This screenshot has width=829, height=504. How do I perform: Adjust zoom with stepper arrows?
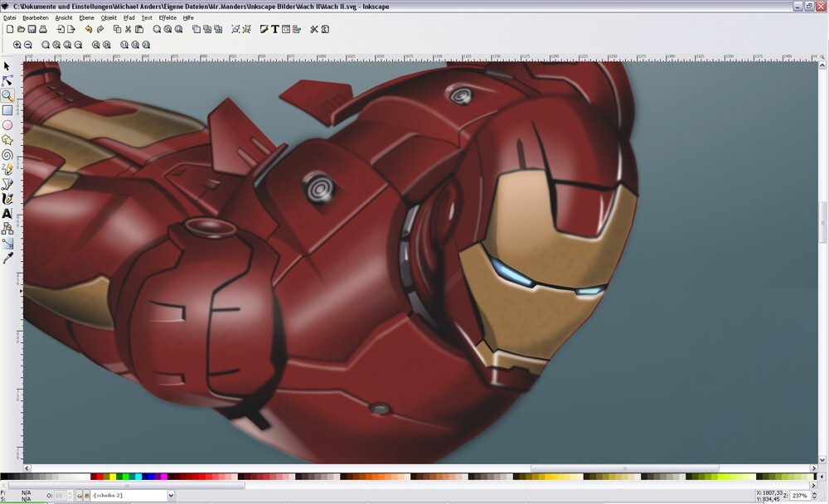pos(814,496)
